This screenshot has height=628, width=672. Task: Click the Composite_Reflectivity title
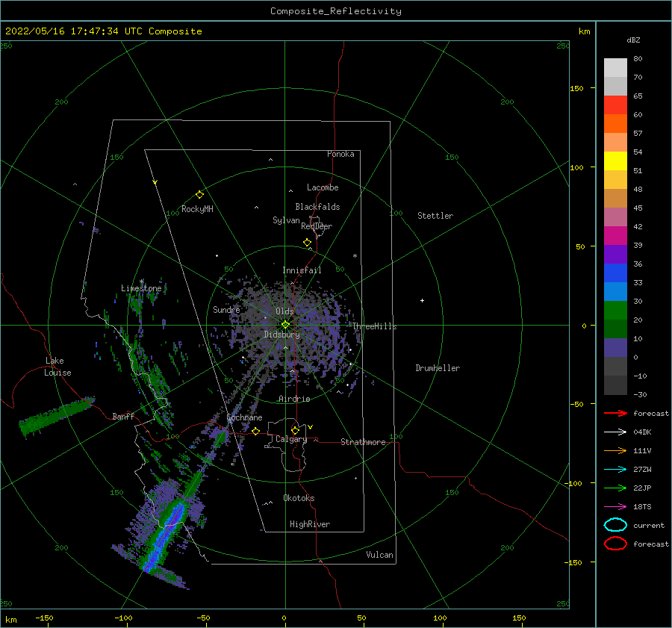coord(336,11)
